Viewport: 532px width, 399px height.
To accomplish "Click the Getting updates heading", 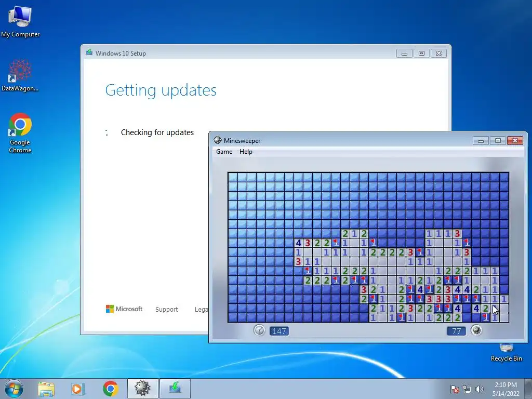I will tap(161, 90).
